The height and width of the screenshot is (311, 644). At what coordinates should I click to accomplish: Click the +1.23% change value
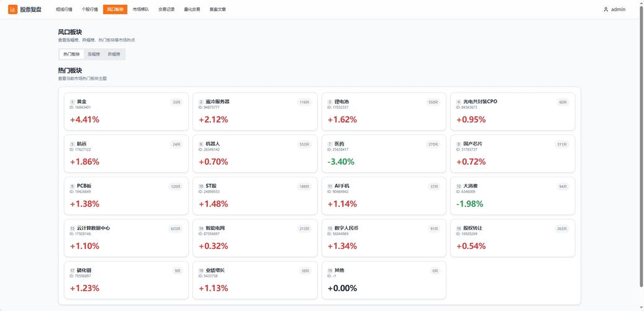pyautogui.click(x=84, y=289)
